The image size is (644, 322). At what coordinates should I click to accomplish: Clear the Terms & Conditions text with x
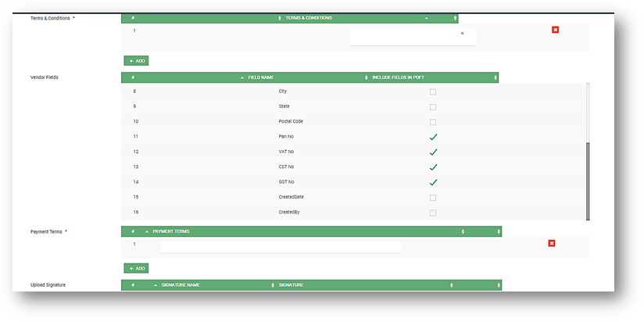click(462, 34)
